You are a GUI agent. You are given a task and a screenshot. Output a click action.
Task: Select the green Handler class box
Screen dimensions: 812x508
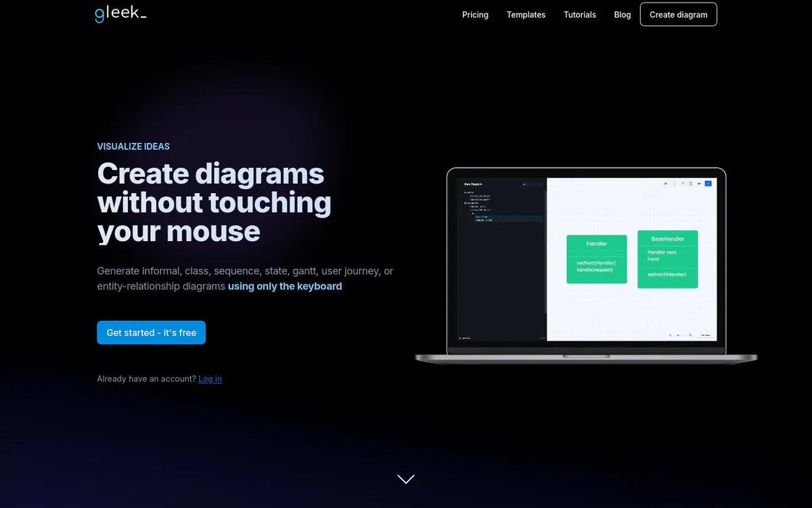tap(597, 259)
